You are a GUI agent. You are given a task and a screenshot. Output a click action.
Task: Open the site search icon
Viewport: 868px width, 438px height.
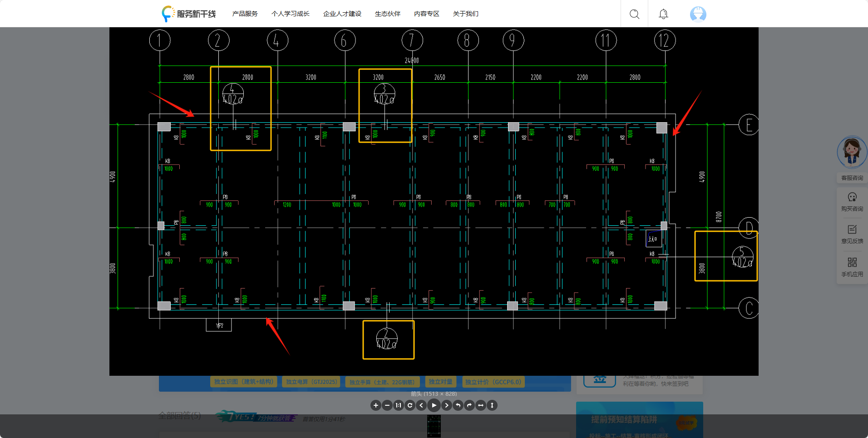coord(634,14)
